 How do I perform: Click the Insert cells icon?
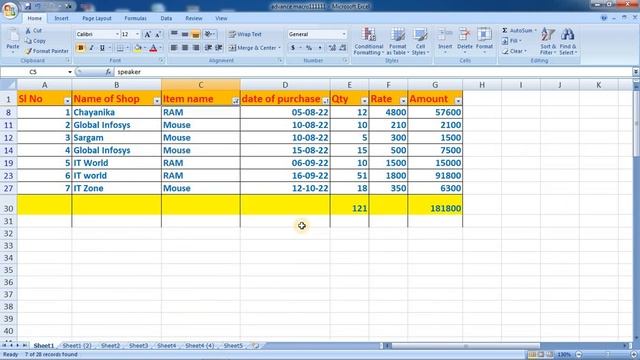tap(445, 35)
